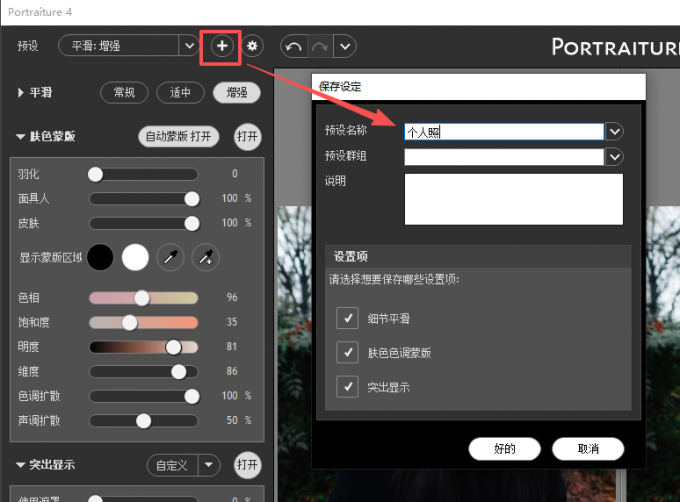
Task: Click the 声调扩散 value 50
Action: (x=232, y=421)
